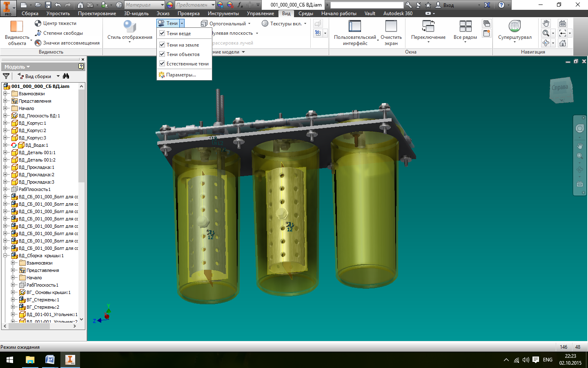Screen dimensions: 588x368
Task: Click the Tile All windows icon
Action: pyautogui.click(x=465, y=26)
